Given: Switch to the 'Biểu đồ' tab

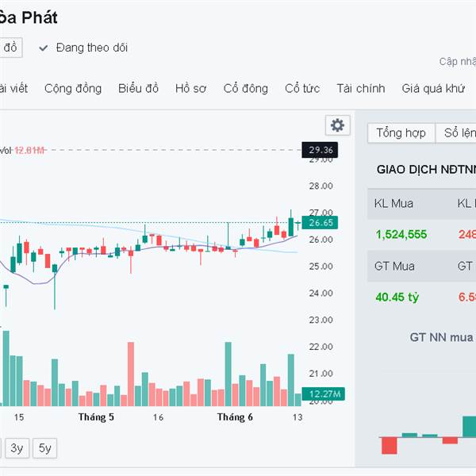Looking at the screenshot, I should click(138, 88).
